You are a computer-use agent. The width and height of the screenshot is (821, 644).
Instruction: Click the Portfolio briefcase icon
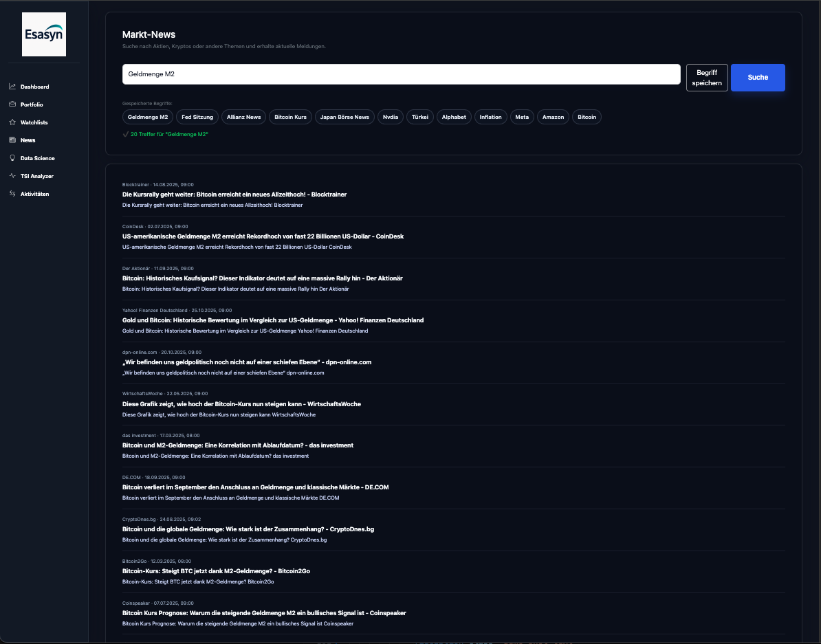click(12, 104)
